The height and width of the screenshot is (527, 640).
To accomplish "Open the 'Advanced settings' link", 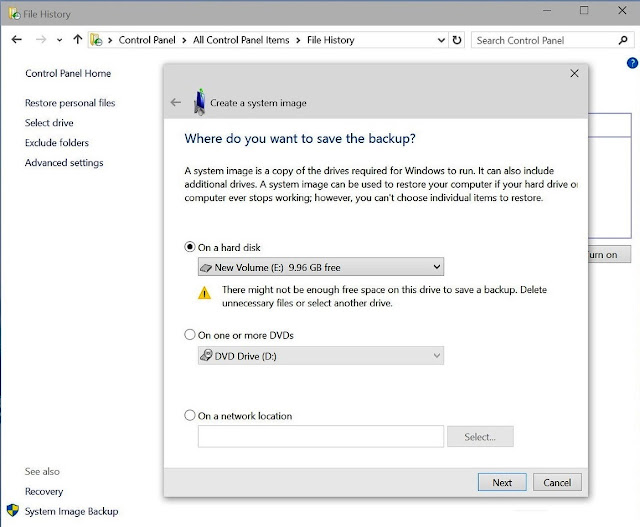I will tap(64, 163).
